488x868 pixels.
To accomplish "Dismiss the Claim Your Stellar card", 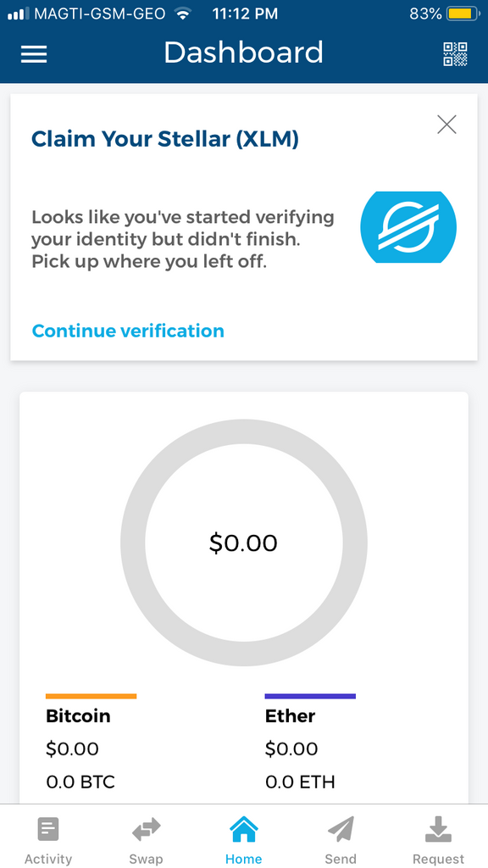I will [x=446, y=125].
